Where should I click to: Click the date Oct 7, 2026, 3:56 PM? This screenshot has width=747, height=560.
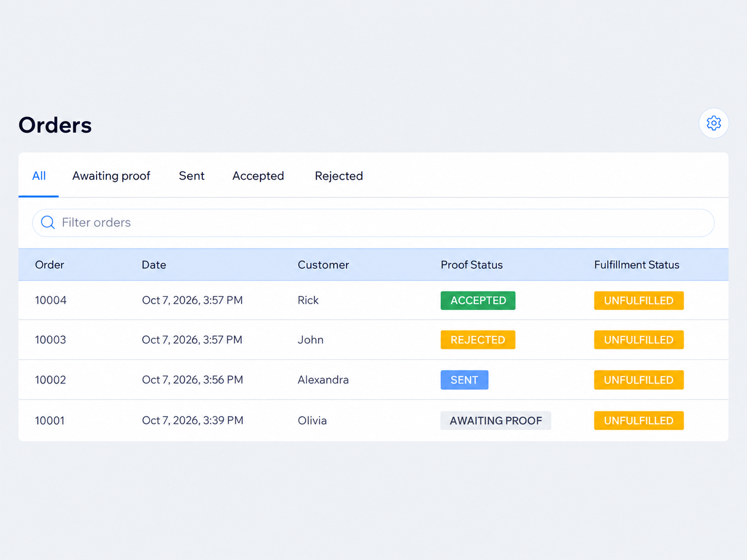(x=192, y=380)
